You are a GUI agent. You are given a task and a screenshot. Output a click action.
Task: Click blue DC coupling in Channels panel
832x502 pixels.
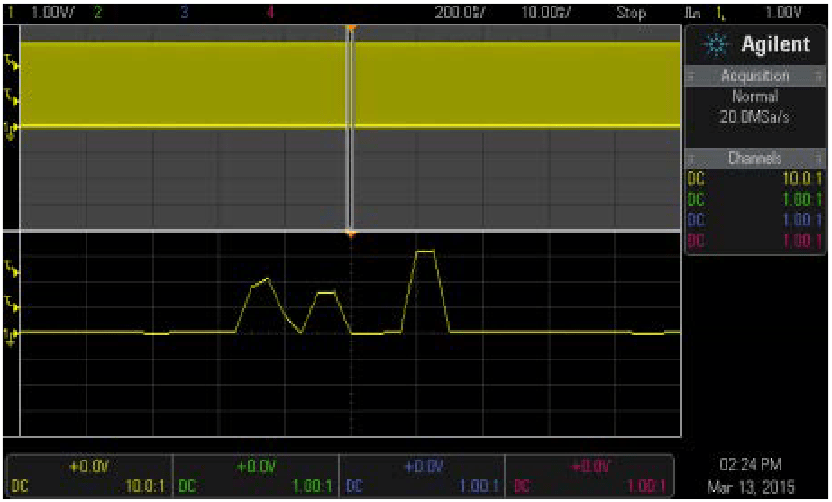pyautogui.click(x=696, y=220)
